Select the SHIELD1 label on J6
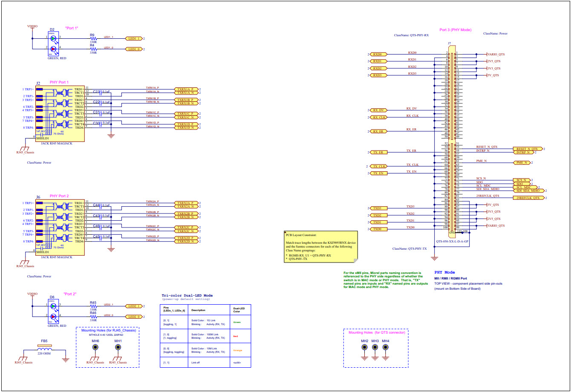 point(43,251)
